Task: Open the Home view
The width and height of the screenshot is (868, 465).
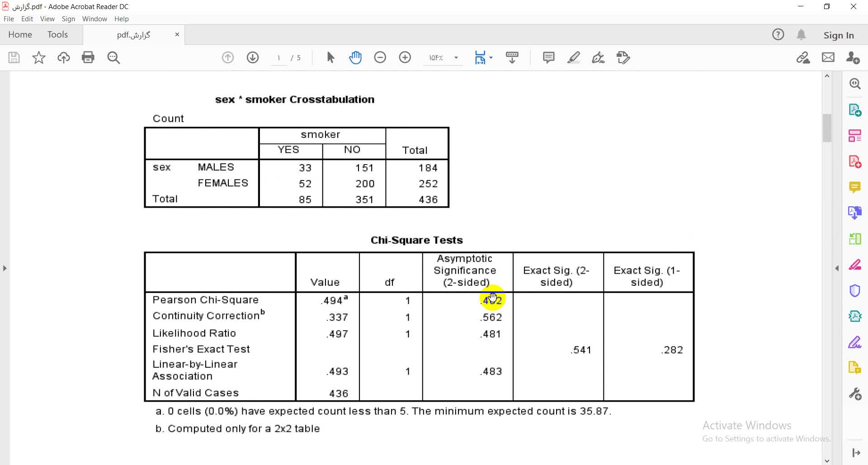Action: [x=20, y=35]
